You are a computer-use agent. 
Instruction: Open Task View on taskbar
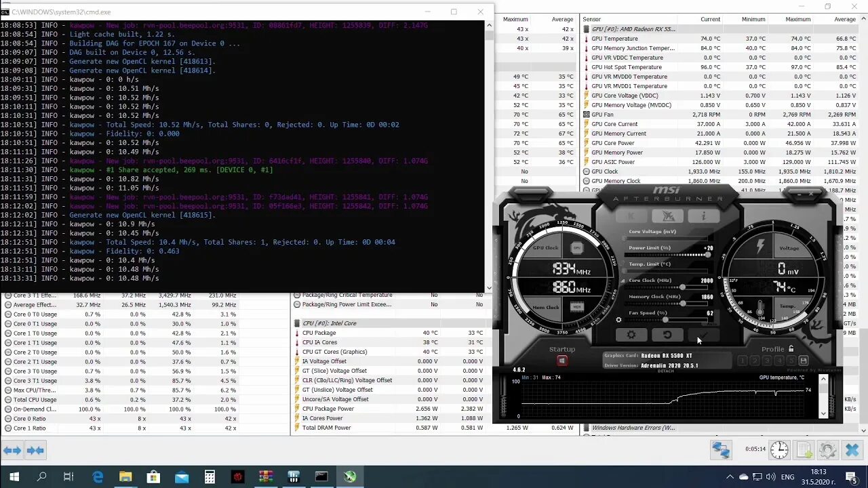pyautogui.click(x=68, y=477)
